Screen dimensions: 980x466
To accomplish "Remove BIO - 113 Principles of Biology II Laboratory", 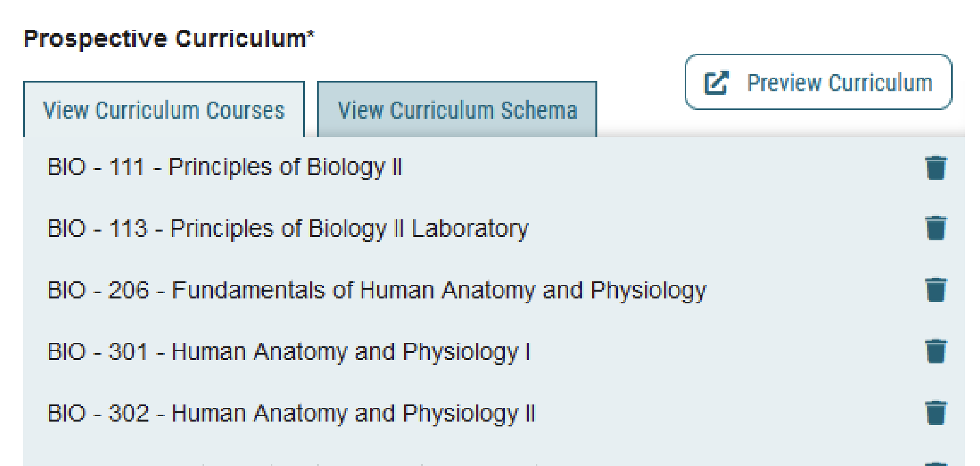I will (x=935, y=228).
